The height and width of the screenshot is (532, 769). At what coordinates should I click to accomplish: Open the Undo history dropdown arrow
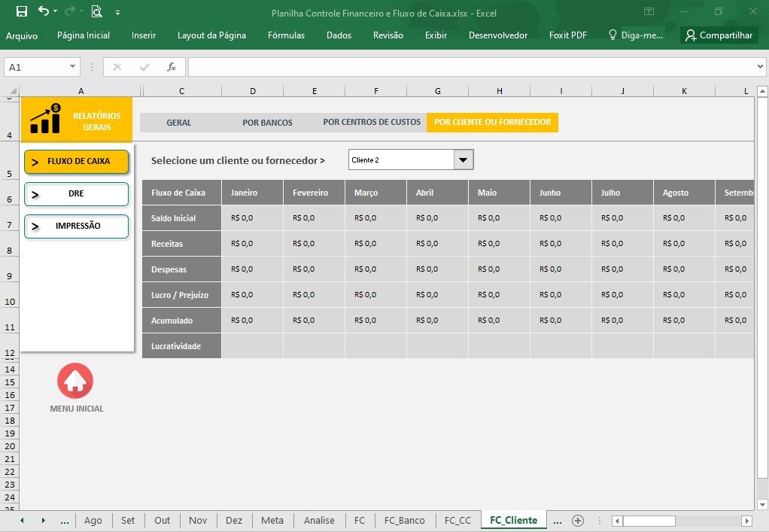(55, 11)
